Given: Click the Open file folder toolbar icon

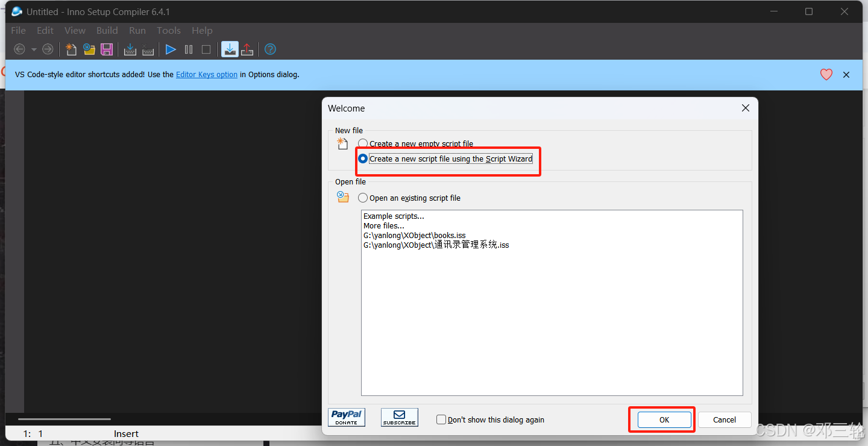Looking at the screenshot, I should click(x=89, y=49).
